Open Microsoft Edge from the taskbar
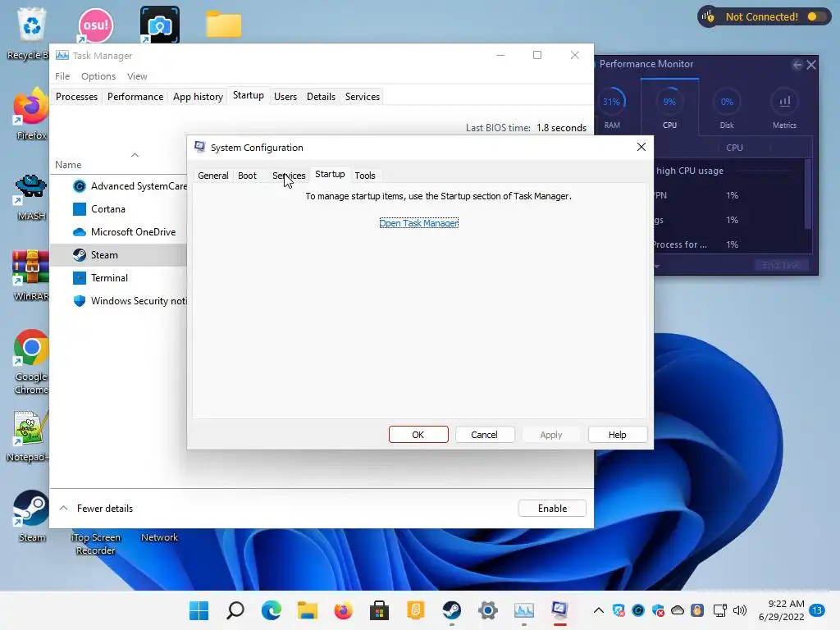Screen dimensions: 840x630 271,610
